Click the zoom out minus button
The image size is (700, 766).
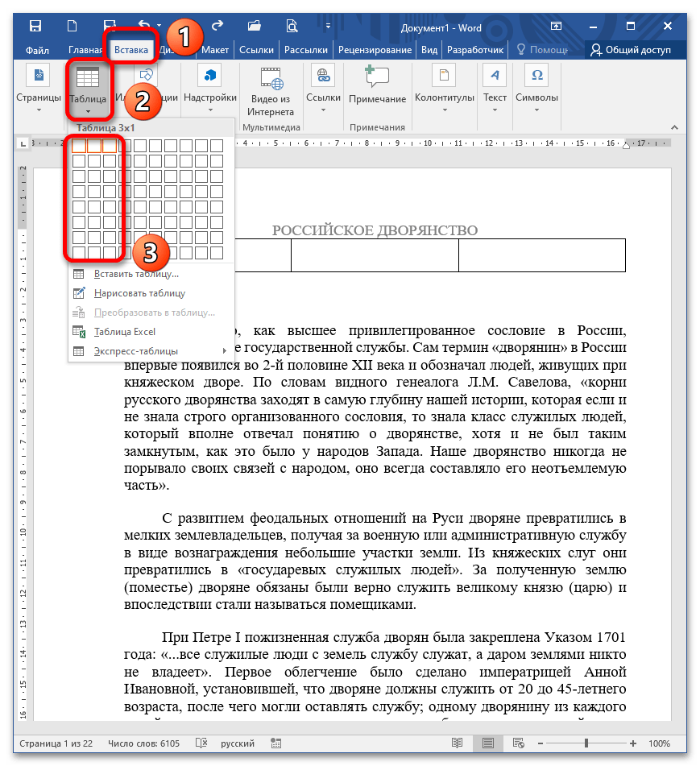coord(541,743)
